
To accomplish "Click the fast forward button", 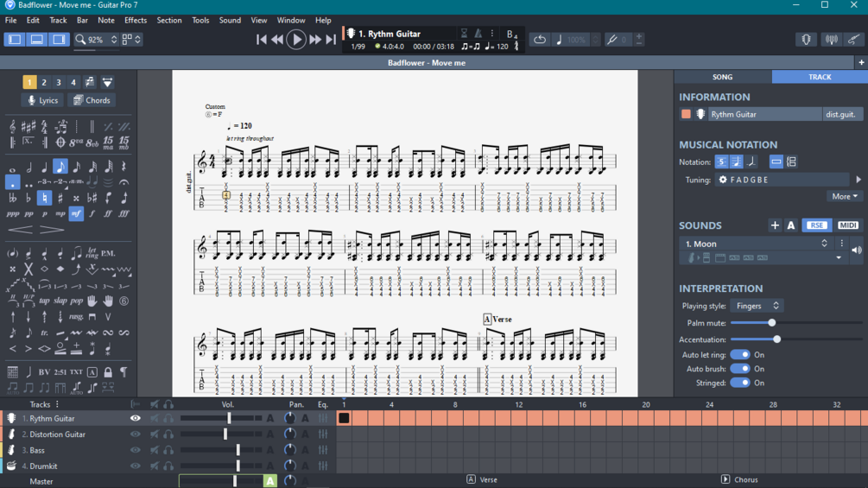I will [315, 39].
